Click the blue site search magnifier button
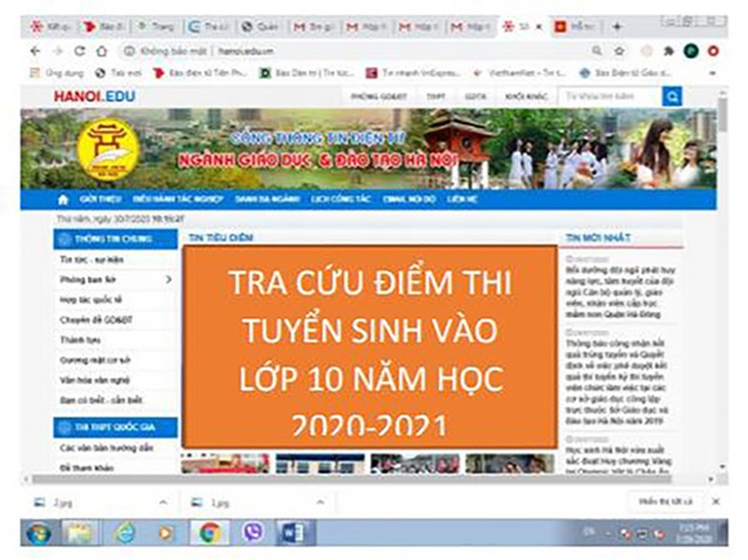The width and height of the screenshot is (748, 560). 672,96
